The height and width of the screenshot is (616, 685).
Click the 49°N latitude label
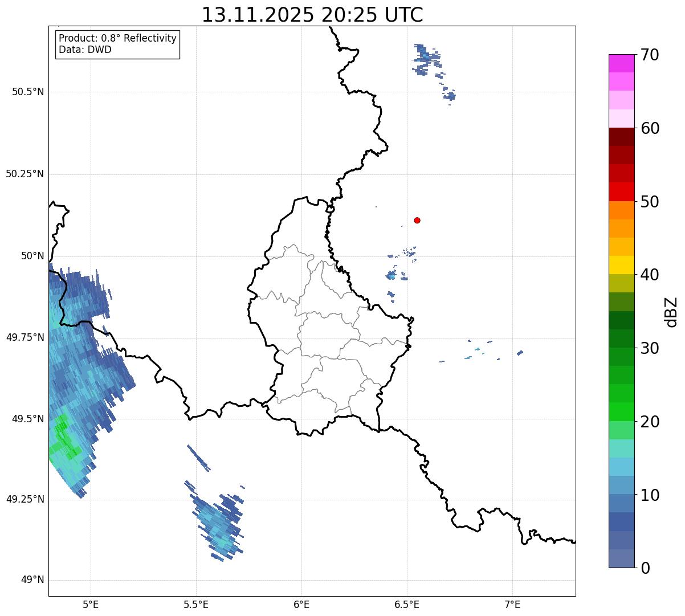[32, 580]
